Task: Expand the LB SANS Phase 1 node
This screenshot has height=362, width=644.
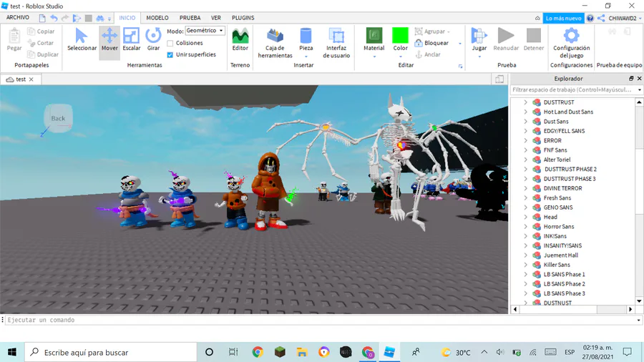Action: (525, 274)
